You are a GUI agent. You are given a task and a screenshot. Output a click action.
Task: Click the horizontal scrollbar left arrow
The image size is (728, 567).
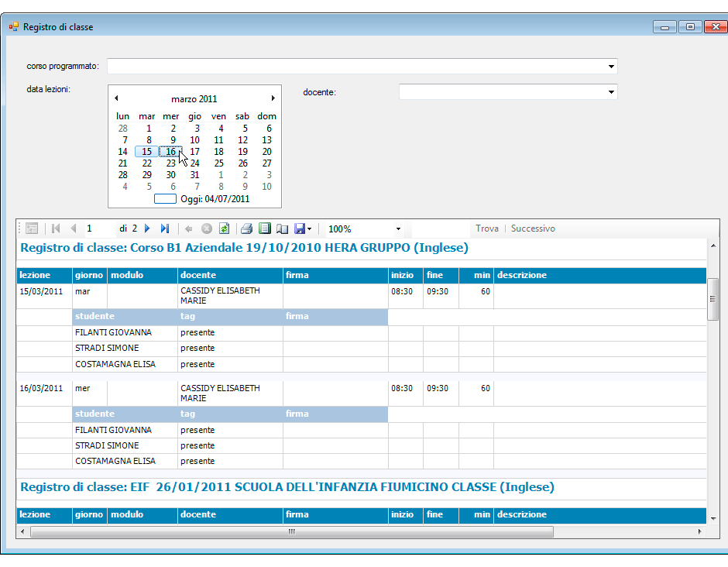pos(22,531)
